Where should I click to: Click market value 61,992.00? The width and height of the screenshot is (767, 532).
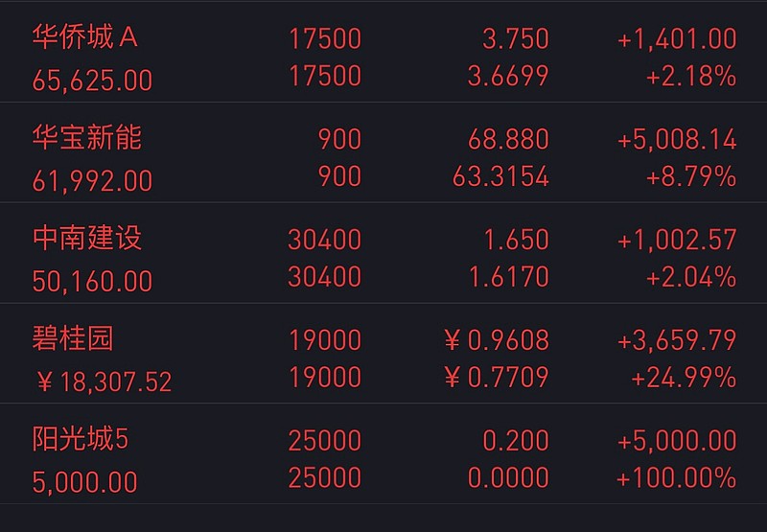click(x=92, y=181)
